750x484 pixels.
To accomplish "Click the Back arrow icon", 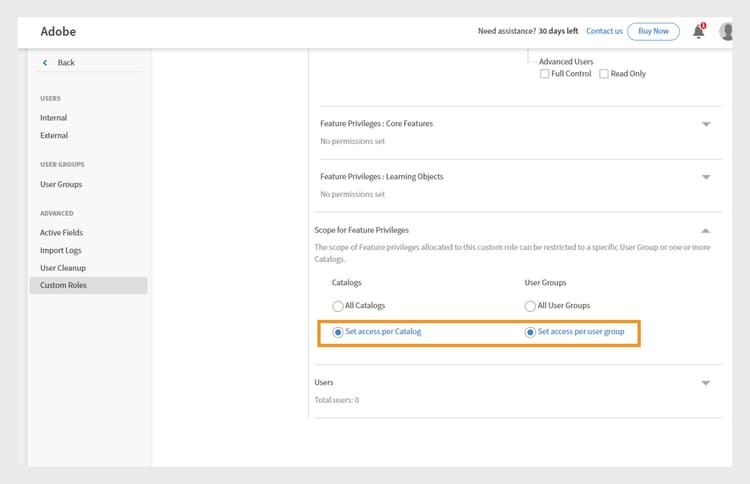I will pos(45,63).
